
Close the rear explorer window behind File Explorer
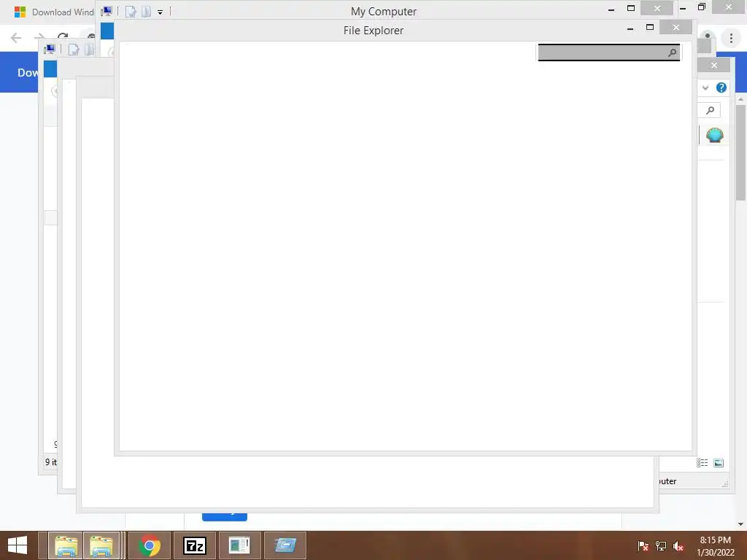(713, 65)
